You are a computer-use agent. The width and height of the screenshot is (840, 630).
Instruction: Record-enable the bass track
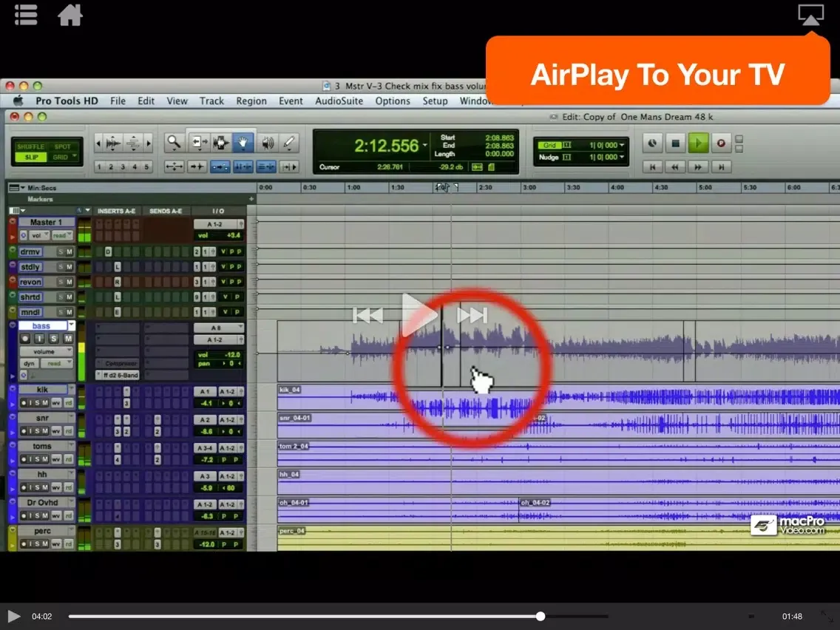[24, 339]
